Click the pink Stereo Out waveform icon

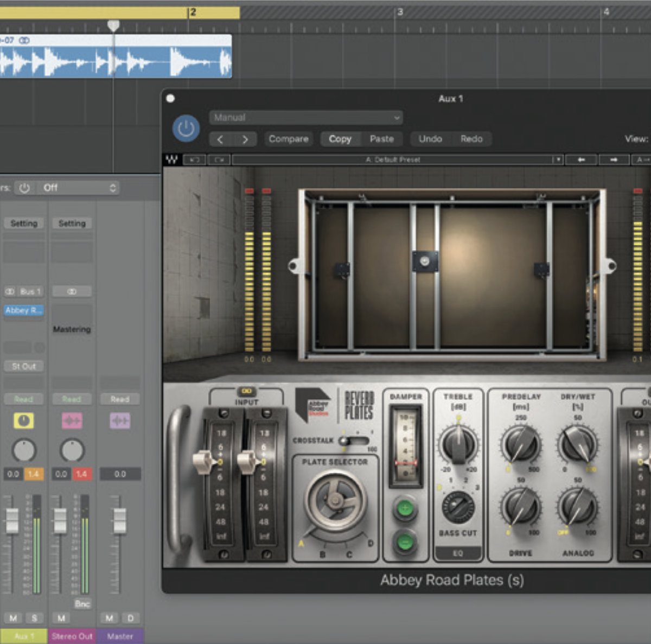[x=72, y=420]
